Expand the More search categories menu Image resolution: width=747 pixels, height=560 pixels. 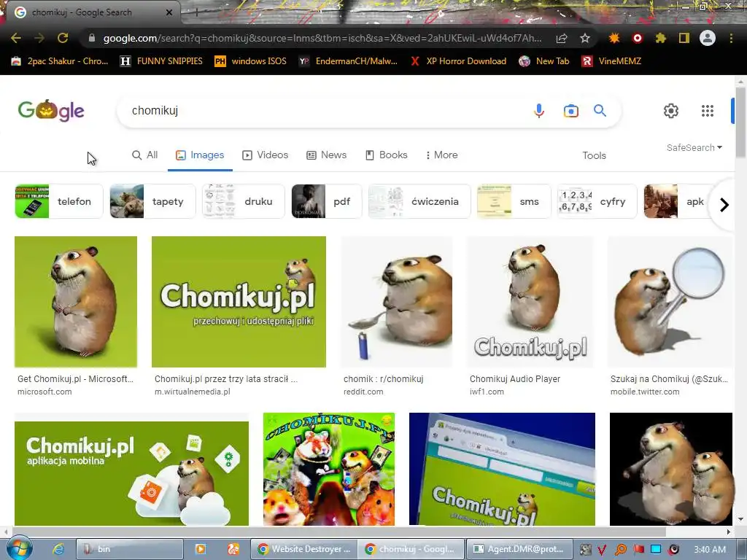pos(441,155)
